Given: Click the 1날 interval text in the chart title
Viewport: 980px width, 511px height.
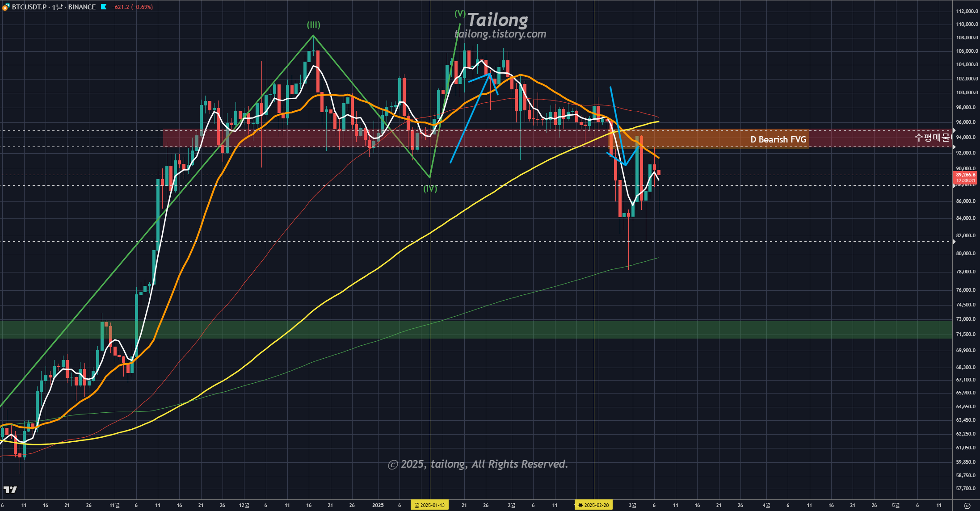Looking at the screenshot, I should (57, 7).
